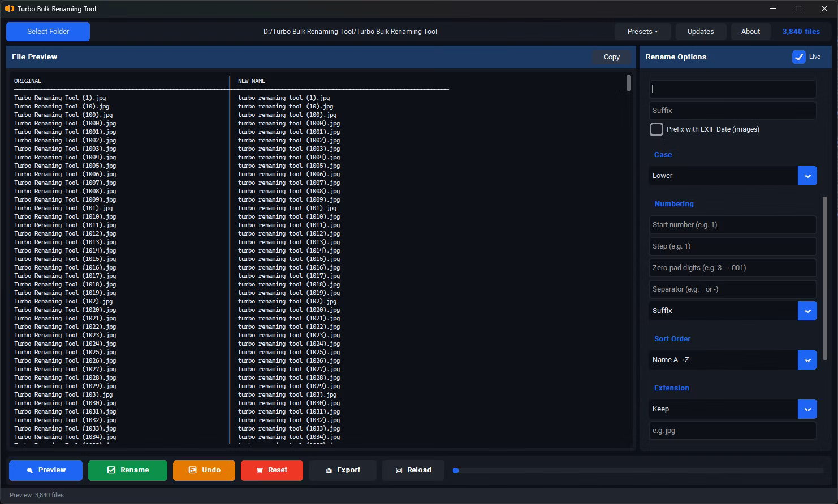This screenshot has width=838, height=504.
Task: Click the Select Folder button
Action: point(48,32)
